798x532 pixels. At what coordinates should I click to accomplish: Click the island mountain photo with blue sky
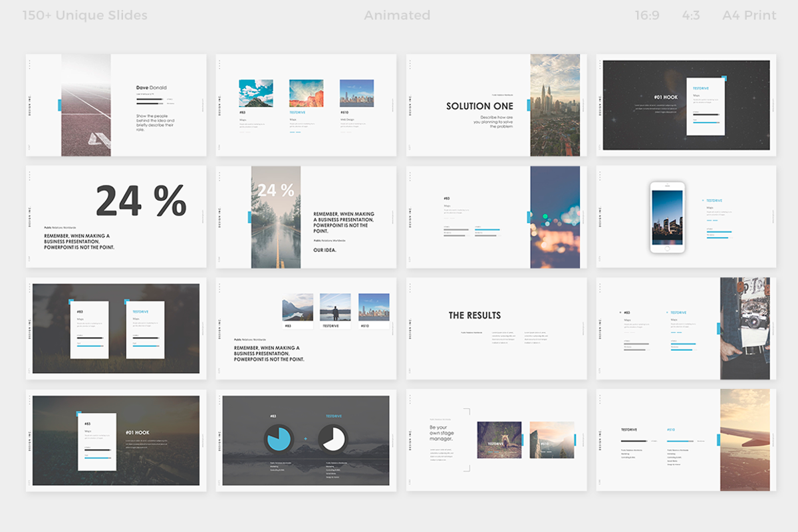point(256,94)
